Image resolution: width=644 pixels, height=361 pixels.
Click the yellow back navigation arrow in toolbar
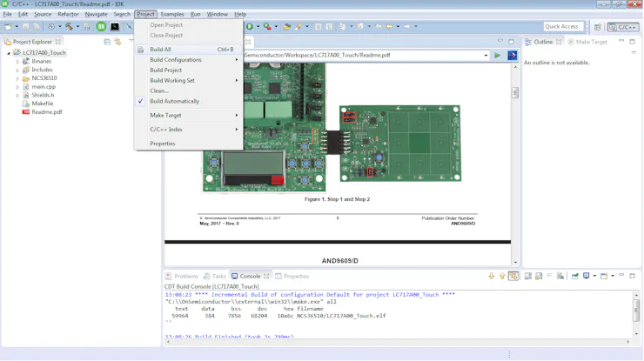389,27
